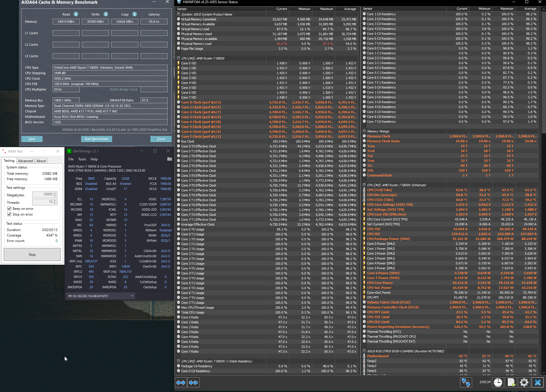The height and width of the screenshot is (392, 546).
Task: Click the Stop button in RAM Test
Action: tap(32, 255)
